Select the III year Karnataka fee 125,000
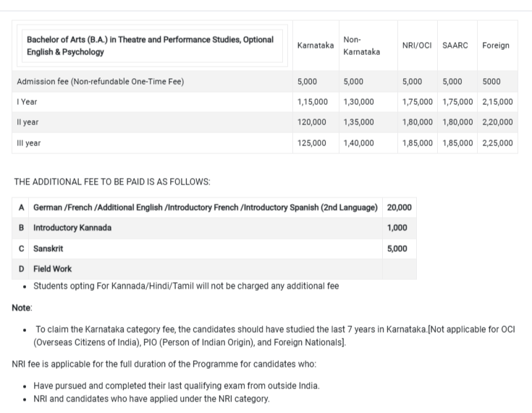 point(312,143)
